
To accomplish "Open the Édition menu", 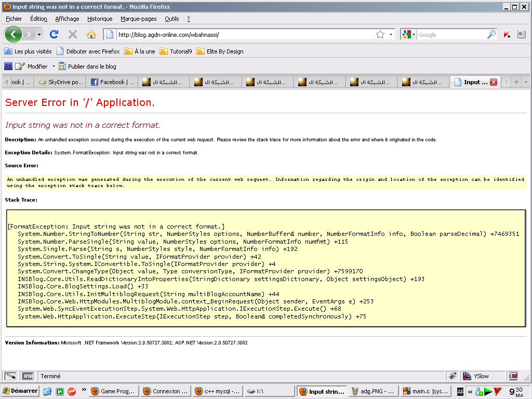I will point(38,19).
